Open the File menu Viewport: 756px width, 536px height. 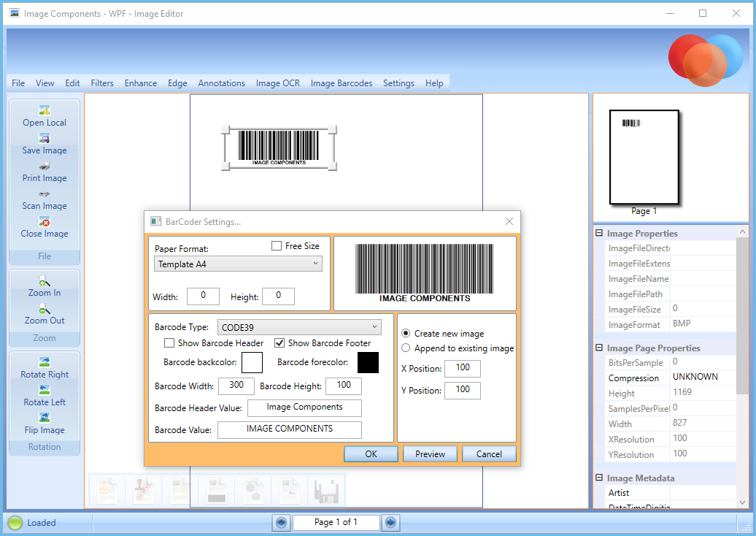click(x=18, y=83)
